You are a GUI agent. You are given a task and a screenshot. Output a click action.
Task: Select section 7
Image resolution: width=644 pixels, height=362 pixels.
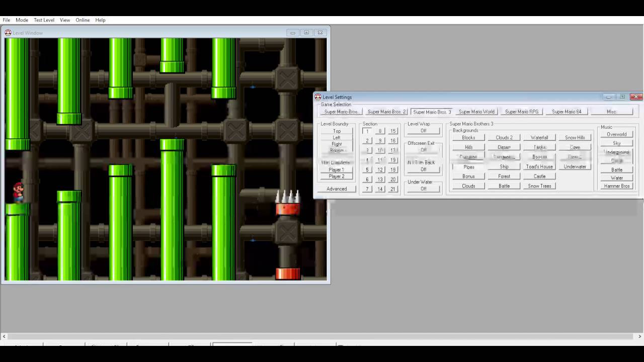click(367, 189)
